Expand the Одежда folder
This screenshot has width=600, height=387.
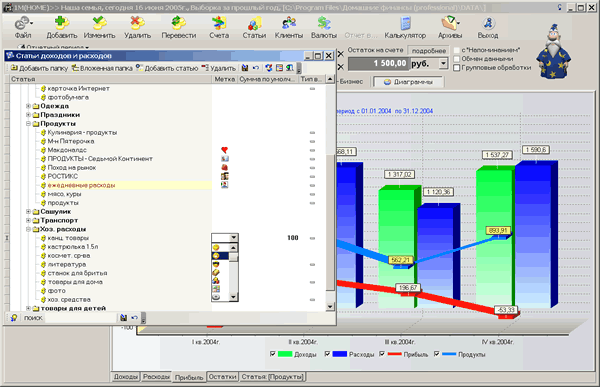(28, 106)
